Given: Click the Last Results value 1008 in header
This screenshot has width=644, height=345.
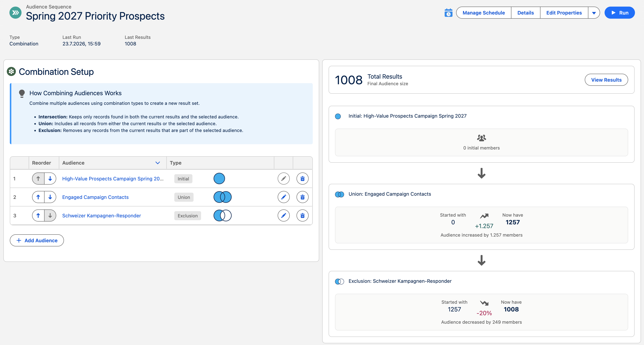Looking at the screenshot, I should pos(131,44).
